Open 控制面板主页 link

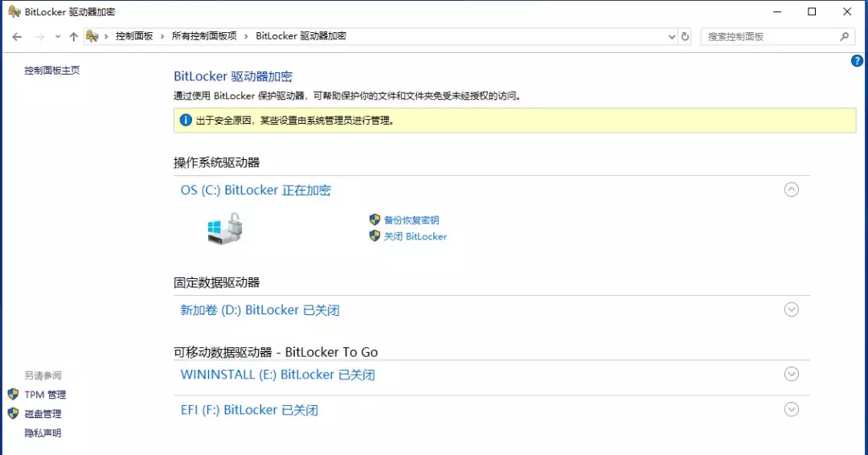[52, 70]
